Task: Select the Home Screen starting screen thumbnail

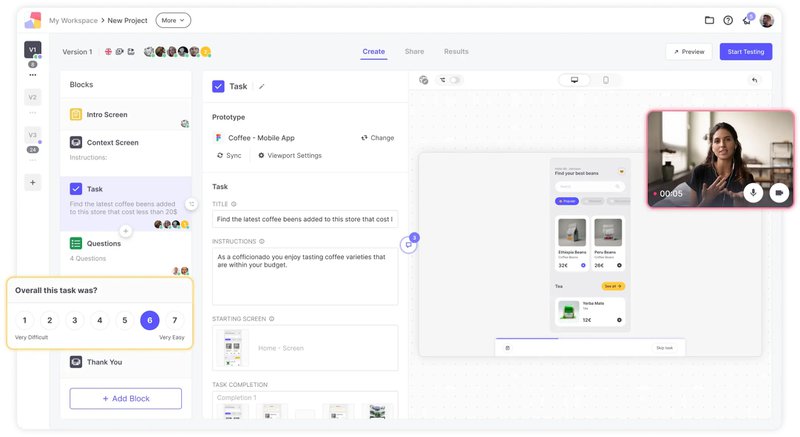Action: point(233,348)
